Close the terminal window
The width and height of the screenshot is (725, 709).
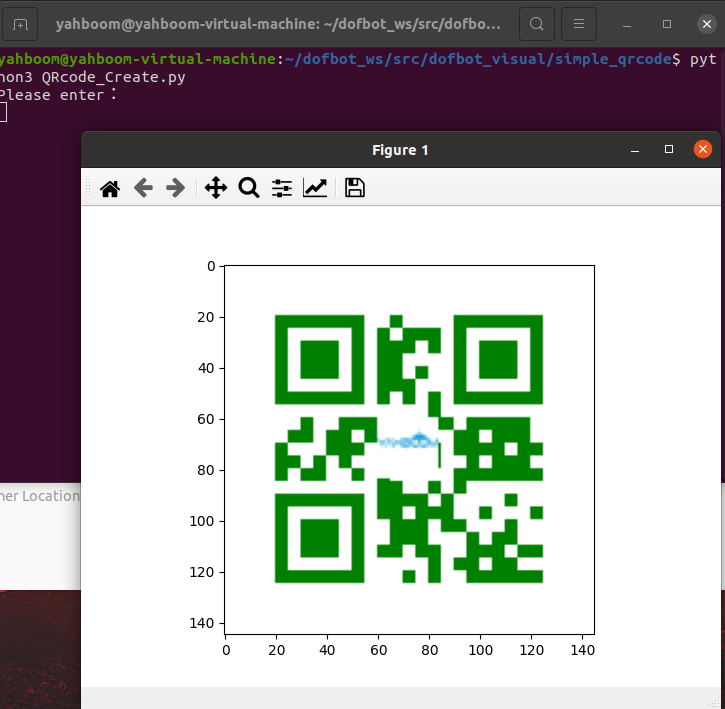[x=707, y=24]
